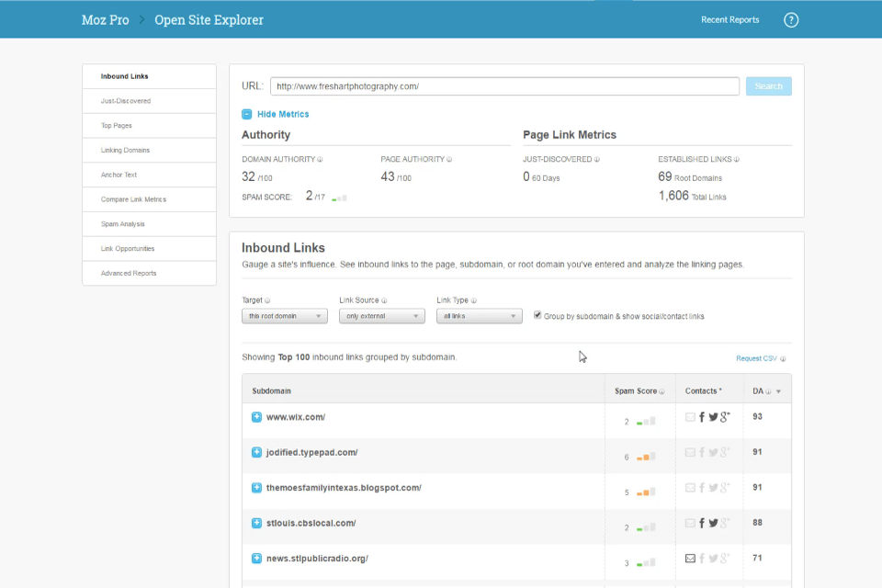Click DA value 88
This screenshot has height=588, width=882.
[757, 523]
